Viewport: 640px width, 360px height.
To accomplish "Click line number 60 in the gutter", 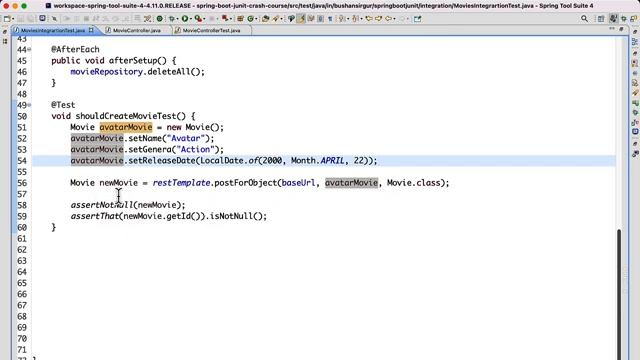I will pyautogui.click(x=22, y=227).
